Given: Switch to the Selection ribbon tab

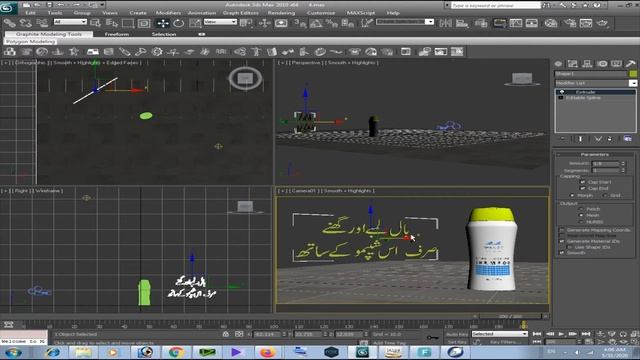Looking at the screenshot, I should pyautogui.click(x=164, y=34).
